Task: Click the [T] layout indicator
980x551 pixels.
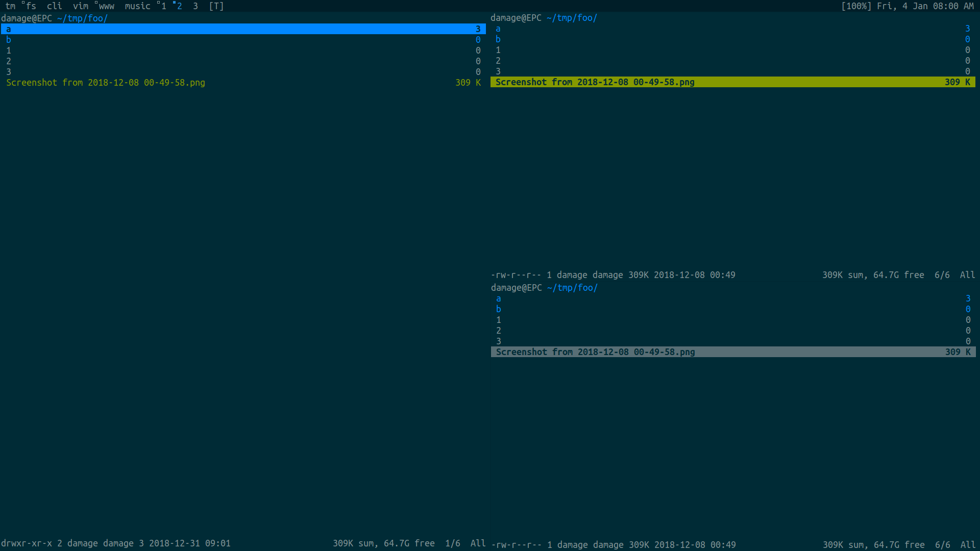Action: pos(216,6)
